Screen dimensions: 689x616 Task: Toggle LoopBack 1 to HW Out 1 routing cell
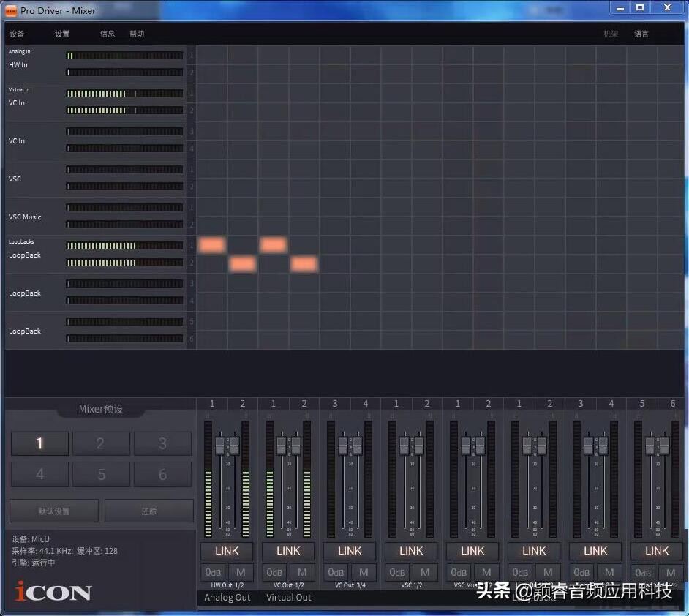click(x=212, y=245)
